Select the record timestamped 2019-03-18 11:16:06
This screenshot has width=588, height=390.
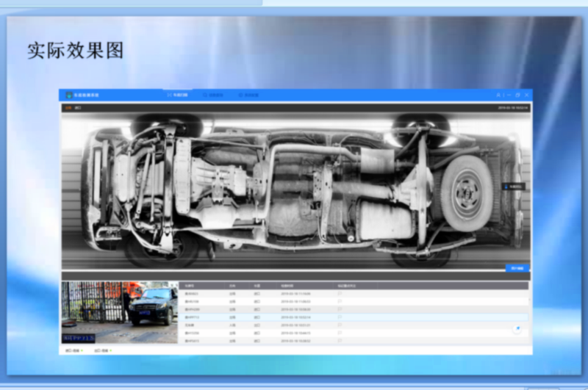click(x=354, y=294)
